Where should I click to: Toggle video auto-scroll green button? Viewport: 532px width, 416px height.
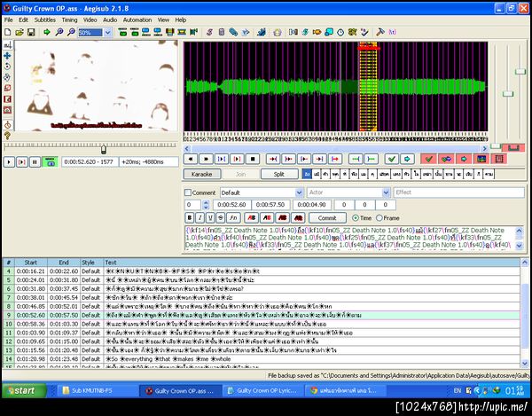click(x=51, y=161)
